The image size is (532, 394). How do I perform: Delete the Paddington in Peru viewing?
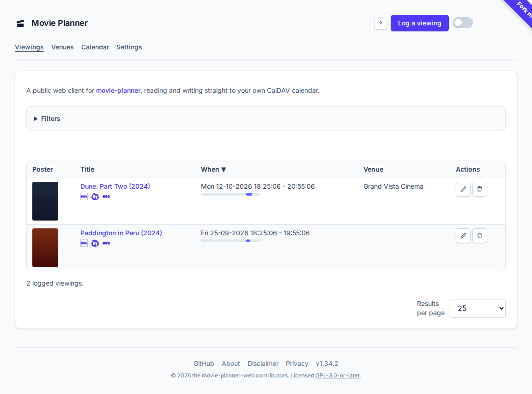pos(480,236)
